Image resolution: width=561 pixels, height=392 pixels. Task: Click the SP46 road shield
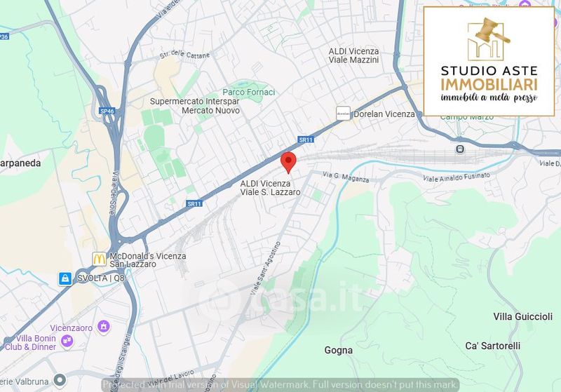107,111
